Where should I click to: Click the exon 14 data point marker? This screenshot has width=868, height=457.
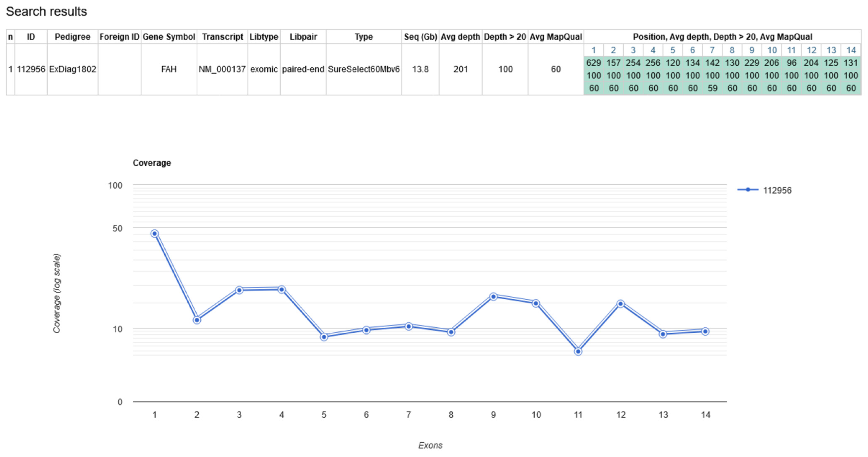click(x=705, y=331)
